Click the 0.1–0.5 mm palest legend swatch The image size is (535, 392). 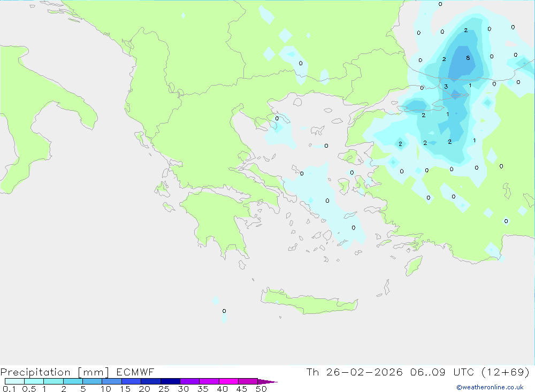(x=14, y=381)
